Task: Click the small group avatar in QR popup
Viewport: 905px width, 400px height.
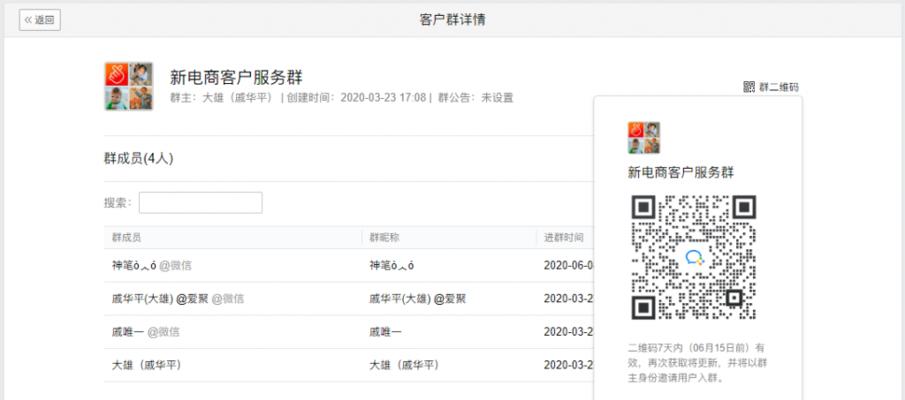Action: [644, 137]
